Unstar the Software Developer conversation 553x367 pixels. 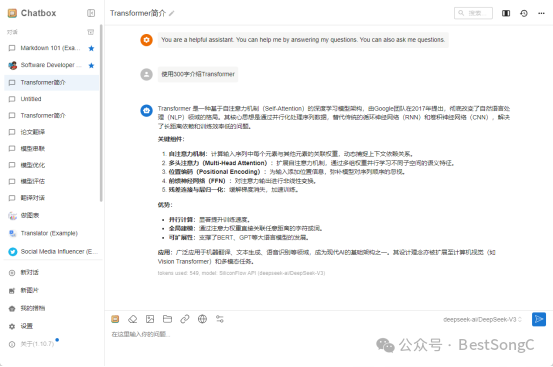[91, 65]
